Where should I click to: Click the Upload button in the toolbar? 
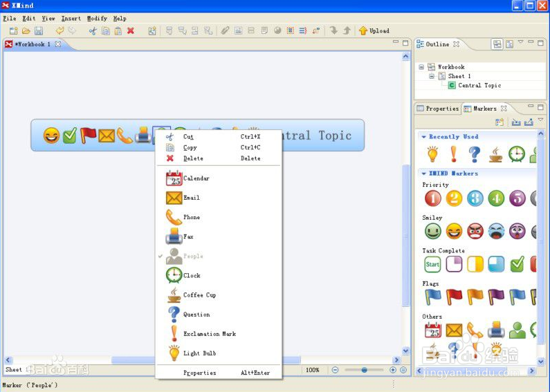click(x=374, y=31)
